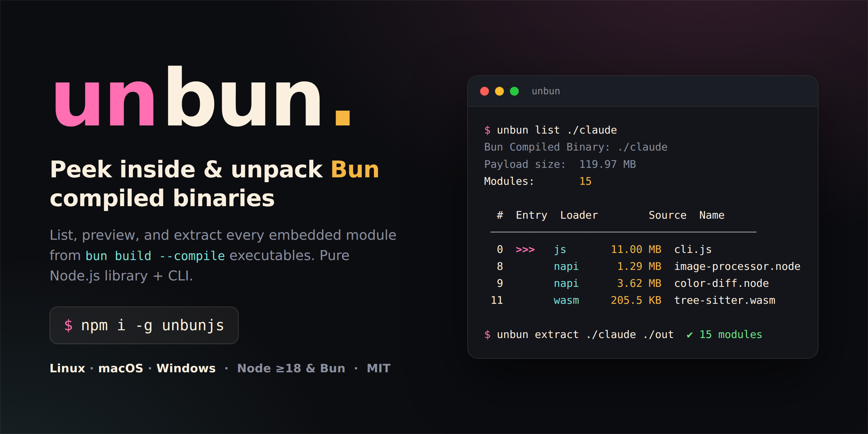This screenshot has height=434, width=868.
Task: Click the npm i -g unbunjs command box
Action: (144, 325)
